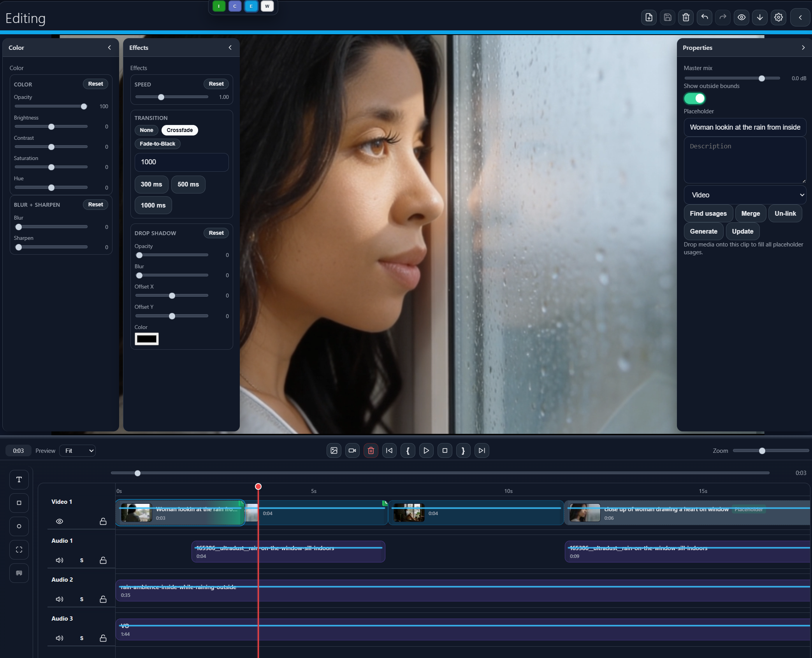812x658 pixels.
Task: Undo the last action
Action: click(x=704, y=17)
